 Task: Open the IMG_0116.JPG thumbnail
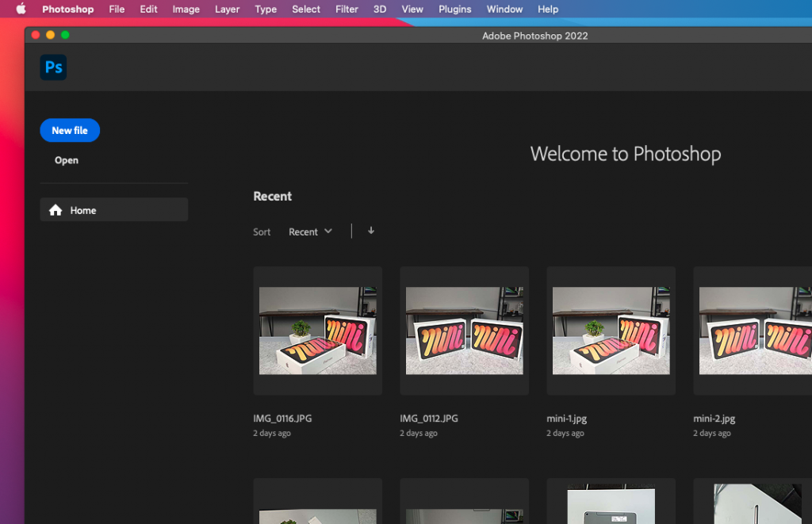pos(318,331)
